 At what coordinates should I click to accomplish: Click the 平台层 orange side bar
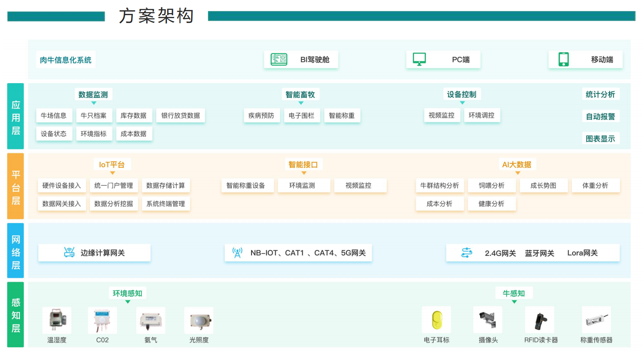(16, 187)
